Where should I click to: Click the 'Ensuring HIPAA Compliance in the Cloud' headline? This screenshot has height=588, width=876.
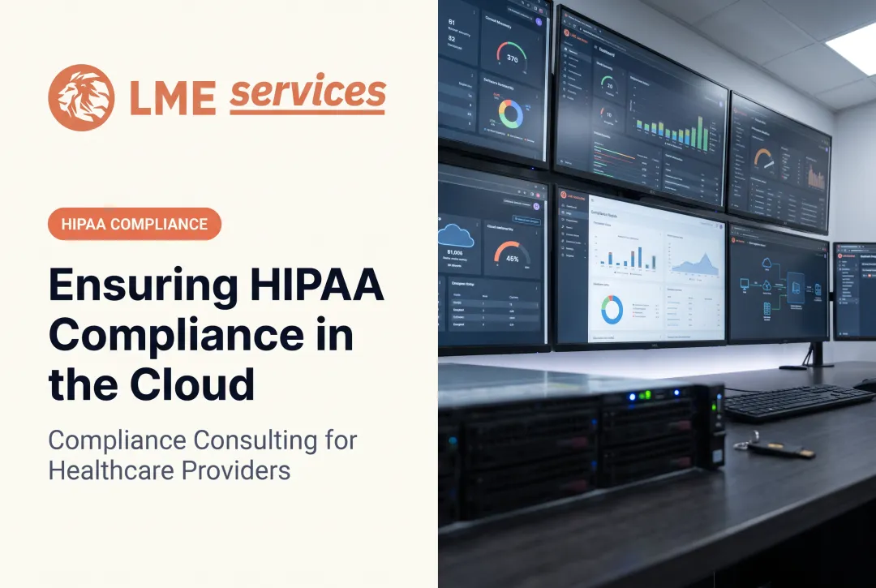point(217,334)
